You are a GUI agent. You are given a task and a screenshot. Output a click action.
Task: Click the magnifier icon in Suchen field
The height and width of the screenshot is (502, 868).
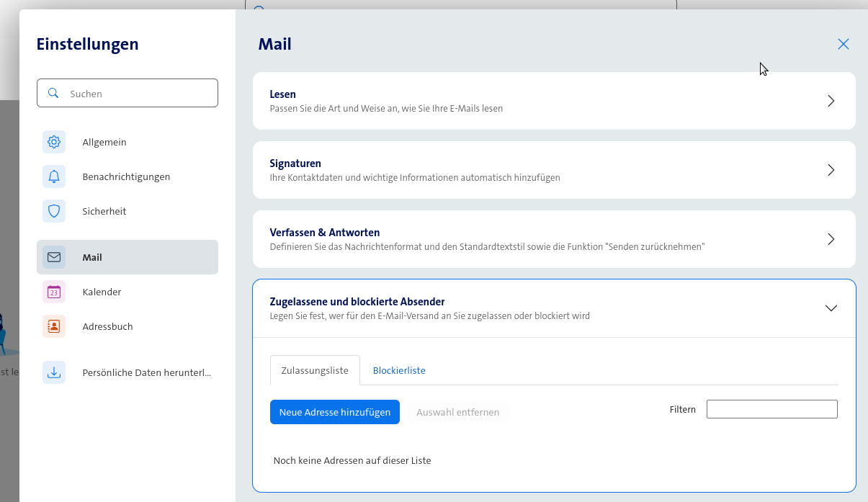[53, 93]
